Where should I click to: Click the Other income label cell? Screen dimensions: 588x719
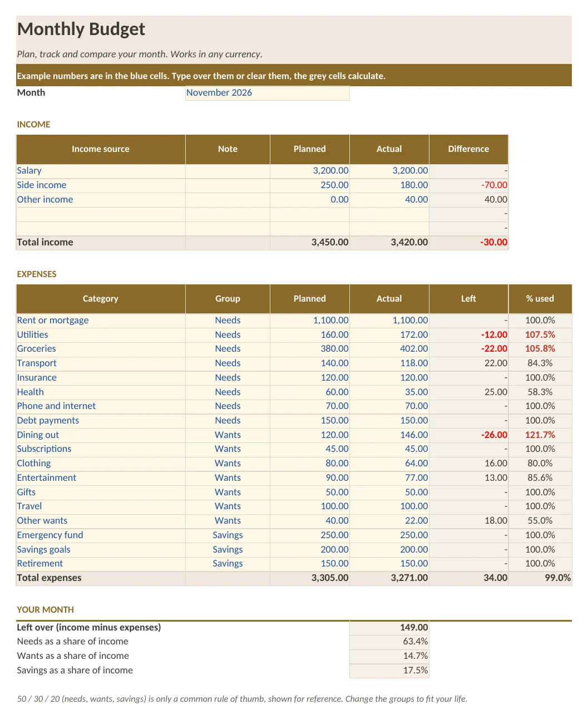[101, 200]
